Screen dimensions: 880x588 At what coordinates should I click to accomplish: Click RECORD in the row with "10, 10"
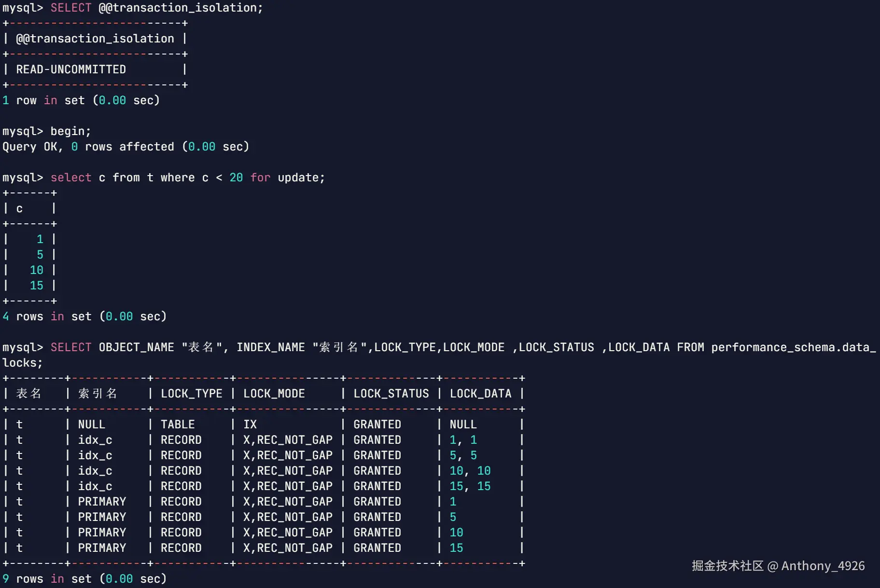[x=181, y=471]
